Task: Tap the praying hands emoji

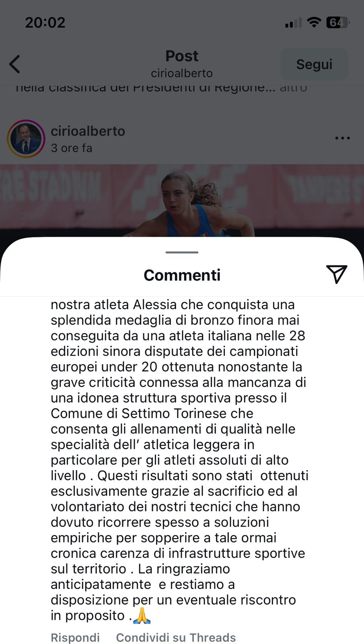Action: tap(142, 615)
